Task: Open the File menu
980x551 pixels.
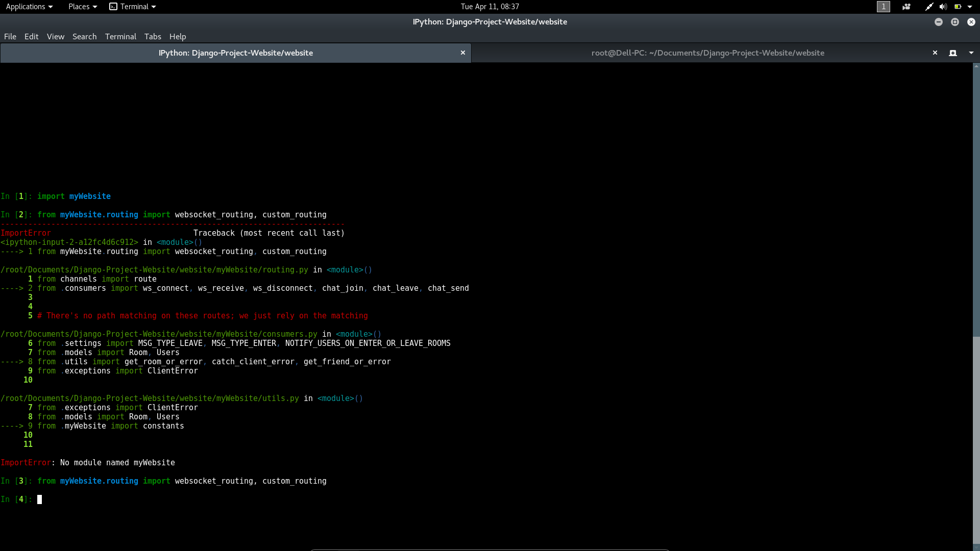Action: tap(10, 37)
